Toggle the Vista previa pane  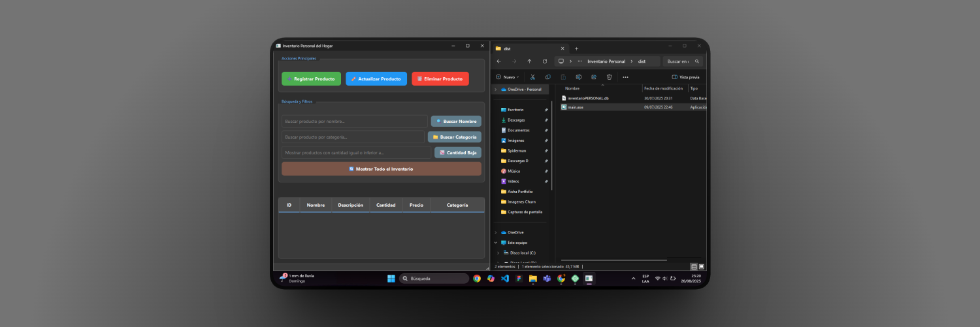(685, 77)
